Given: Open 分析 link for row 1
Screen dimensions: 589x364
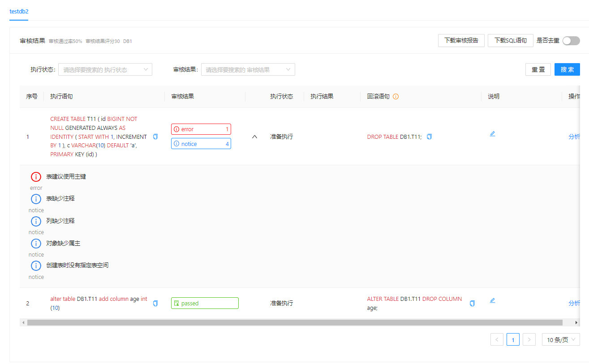Looking at the screenshot, I should (574, 137).
